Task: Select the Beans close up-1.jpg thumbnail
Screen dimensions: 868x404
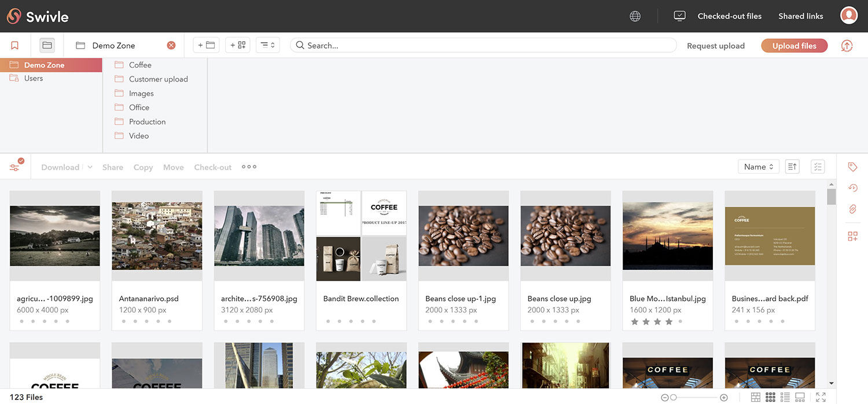Action: click(464, 236)
